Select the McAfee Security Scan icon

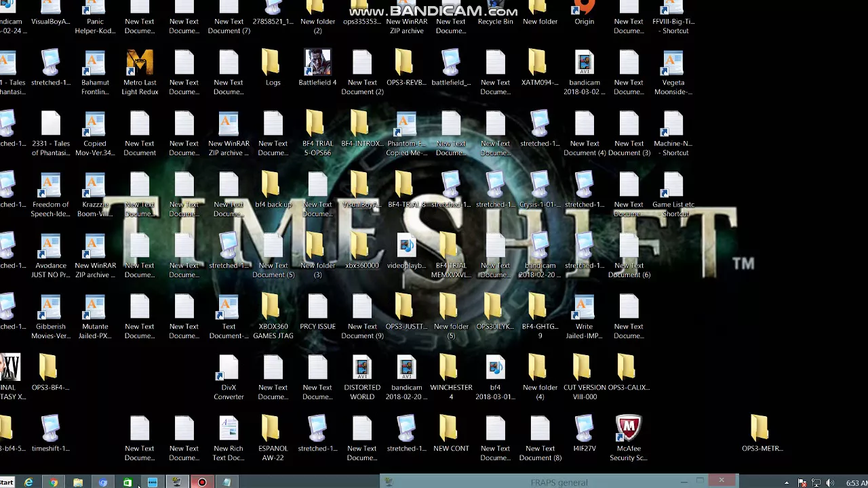[x=629, y=439]
